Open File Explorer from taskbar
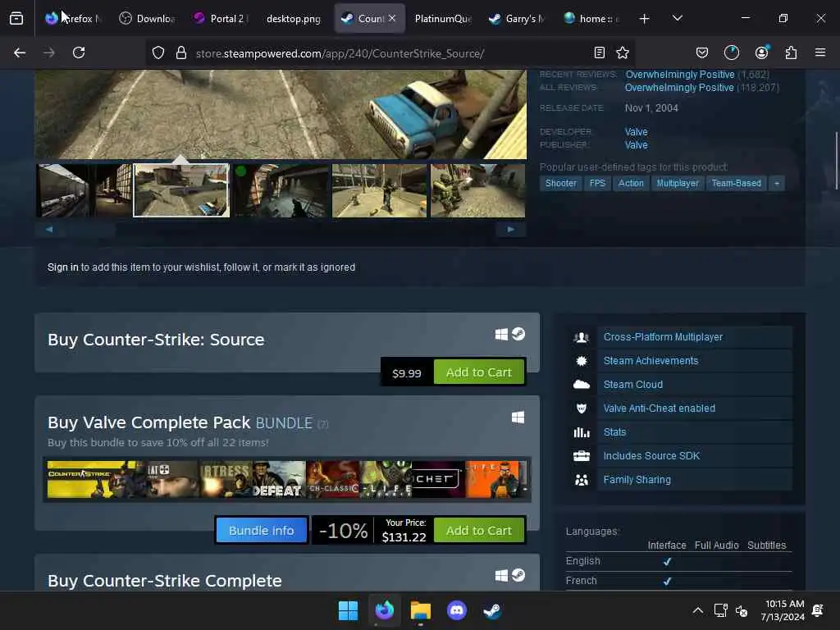 click(x=421, y=610)
